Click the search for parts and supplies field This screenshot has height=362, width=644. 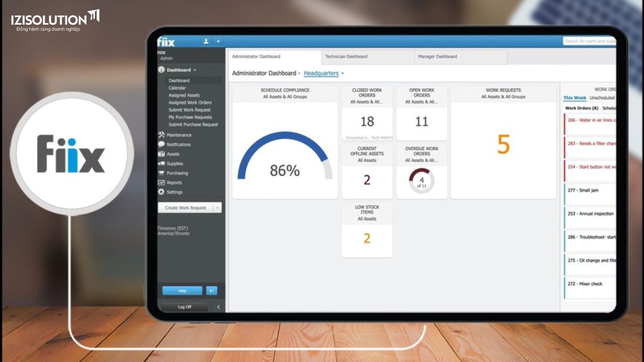[589, 41]
